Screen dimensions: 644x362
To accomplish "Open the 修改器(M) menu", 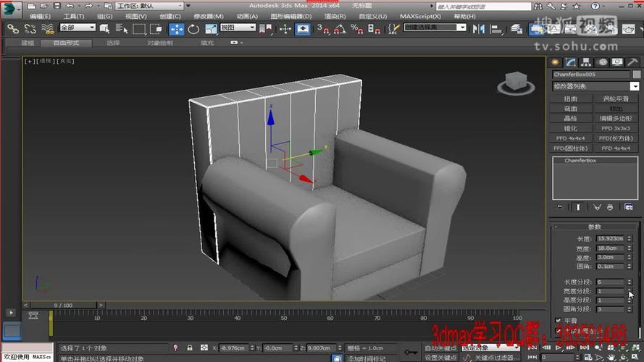I will (209, 16).
